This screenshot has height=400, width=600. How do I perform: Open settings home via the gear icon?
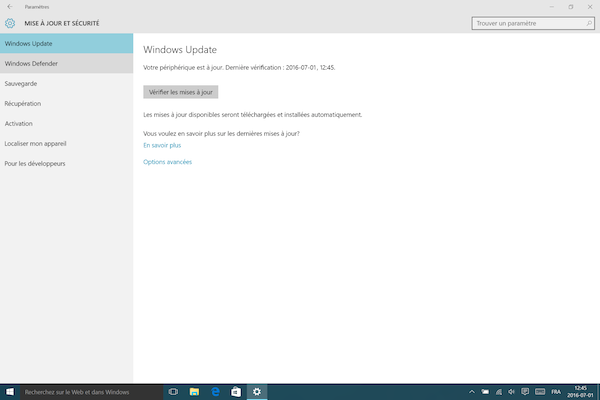click(10, 23)
